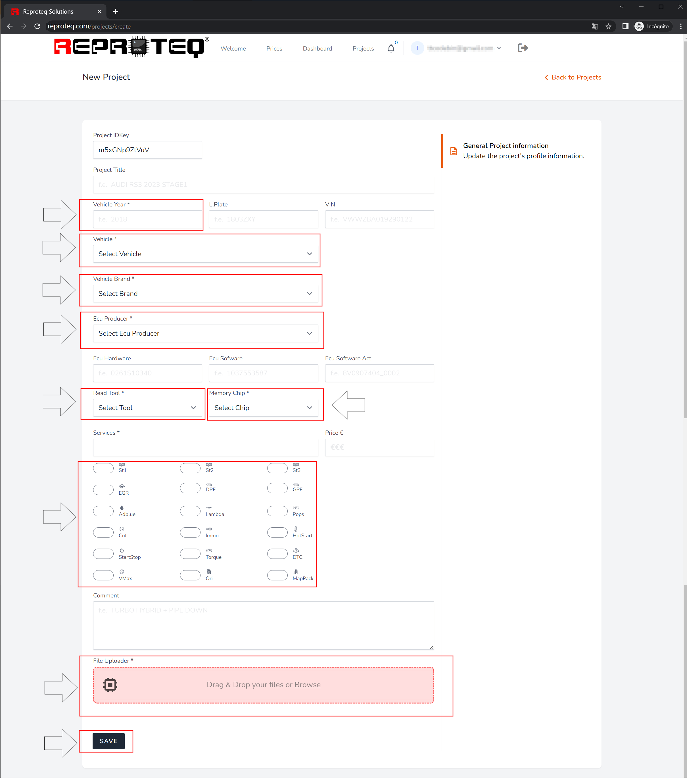Toggle the Torque service switch

(x=190, y=554)
